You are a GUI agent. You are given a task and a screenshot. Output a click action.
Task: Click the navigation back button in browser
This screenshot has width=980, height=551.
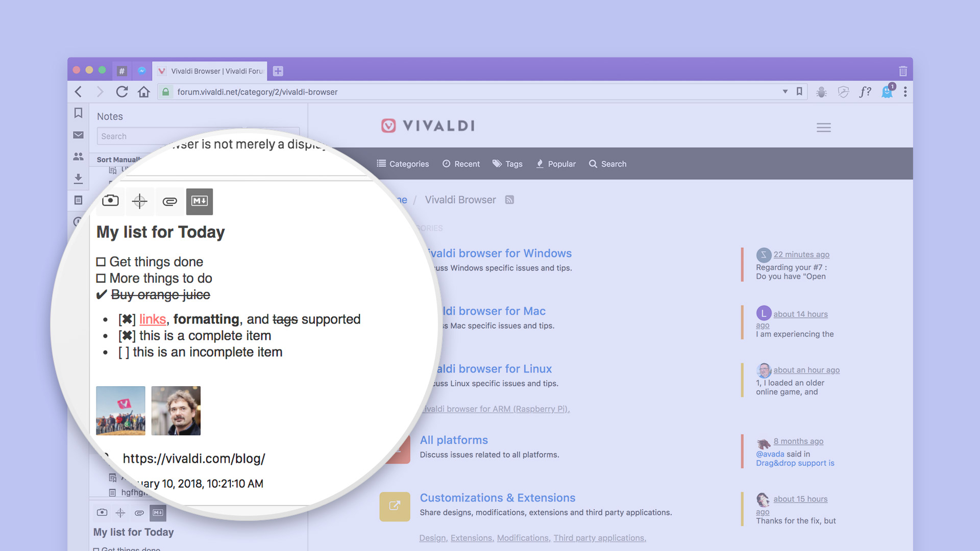80,91
